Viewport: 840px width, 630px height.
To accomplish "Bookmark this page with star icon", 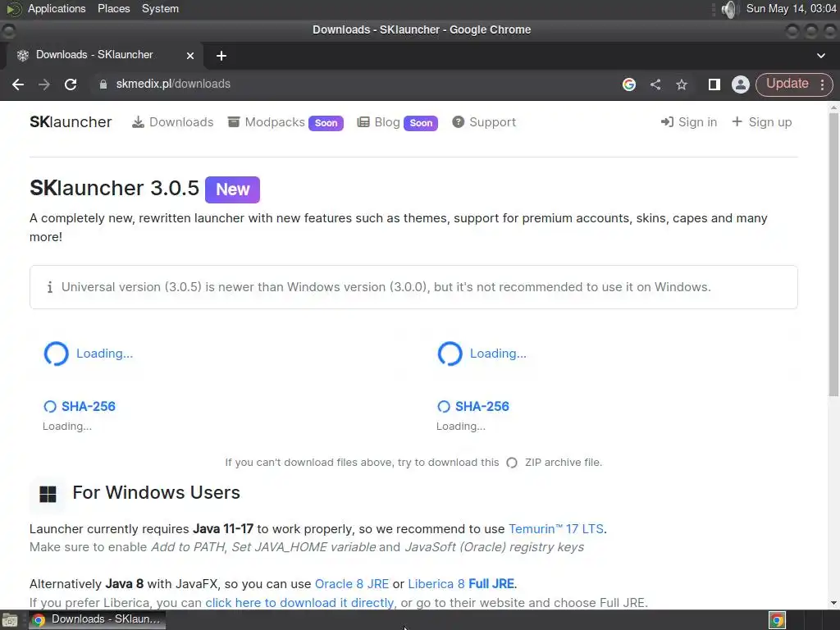I will coord(682,84).
